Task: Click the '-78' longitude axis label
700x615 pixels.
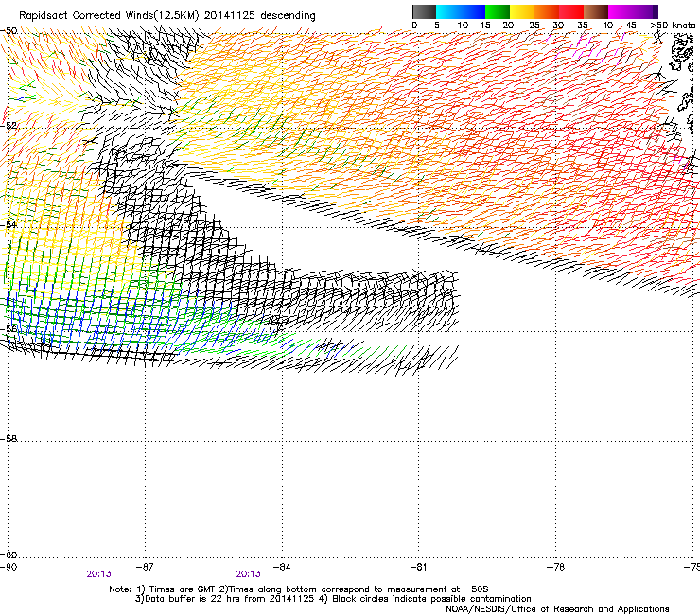Action: [556, 567]
